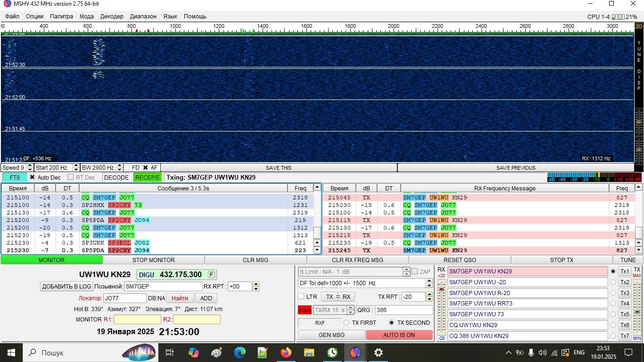Switch to MSHV taskbar icon
Image resolution: width=644 pixels, height=362 pixels.
coord(355,353)
